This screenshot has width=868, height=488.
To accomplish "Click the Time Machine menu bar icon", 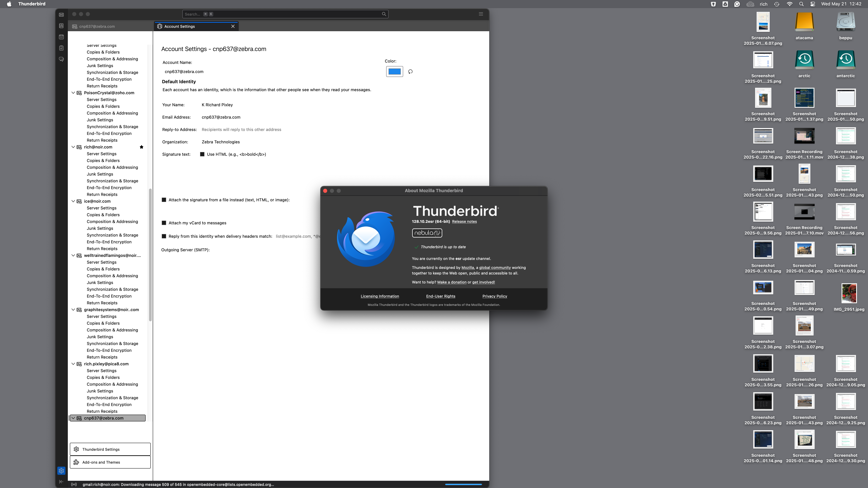I will coord(776,4).
